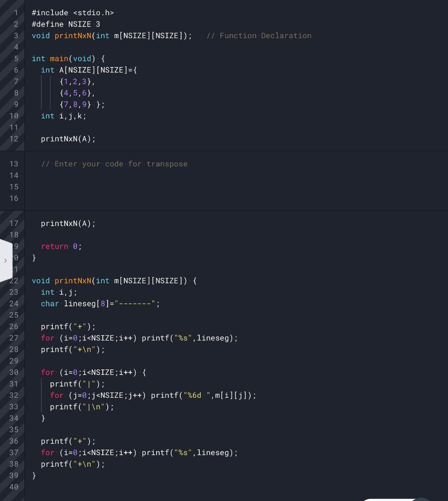Click the #include <stdio.h> line
The width and height of the screenshot is (448, 501).
pos(73,13)
